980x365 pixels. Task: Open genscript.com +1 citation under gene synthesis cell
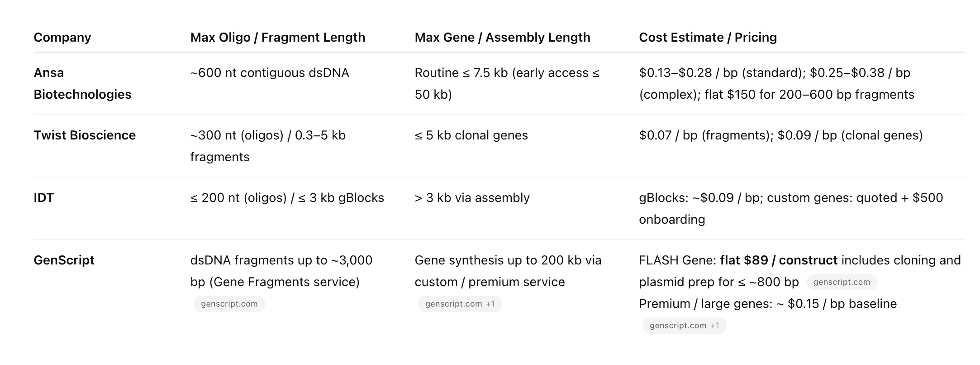pyautogui.click(x=460, y=304)
